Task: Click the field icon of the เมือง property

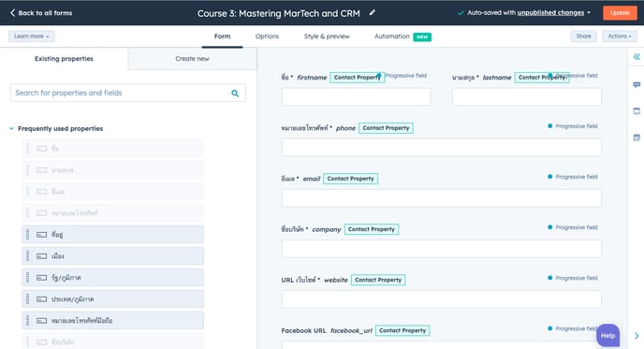Action: pos(41,256)
